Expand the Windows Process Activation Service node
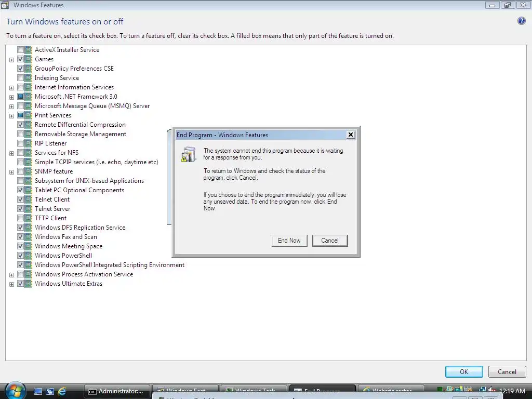This screenshot has height=399, width=532. coord(11,275)
